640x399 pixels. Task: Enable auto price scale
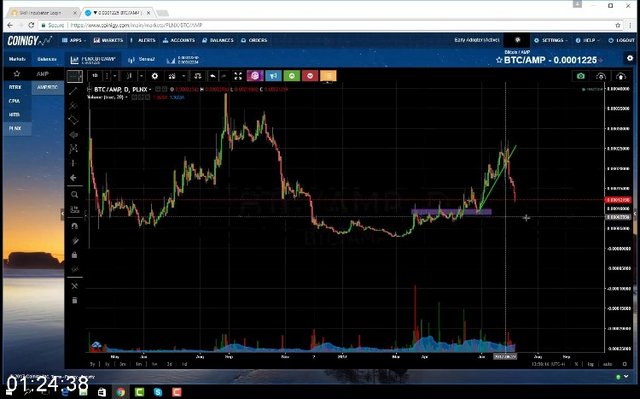tap(608, 364)
